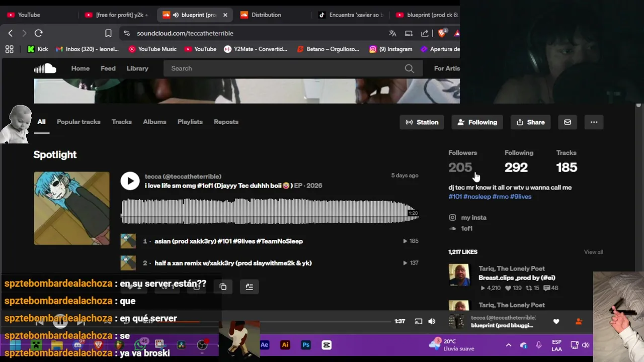Add Spotlight EP to Next up icon
Screen dimensions: 644x362
[x=249, y=287]
